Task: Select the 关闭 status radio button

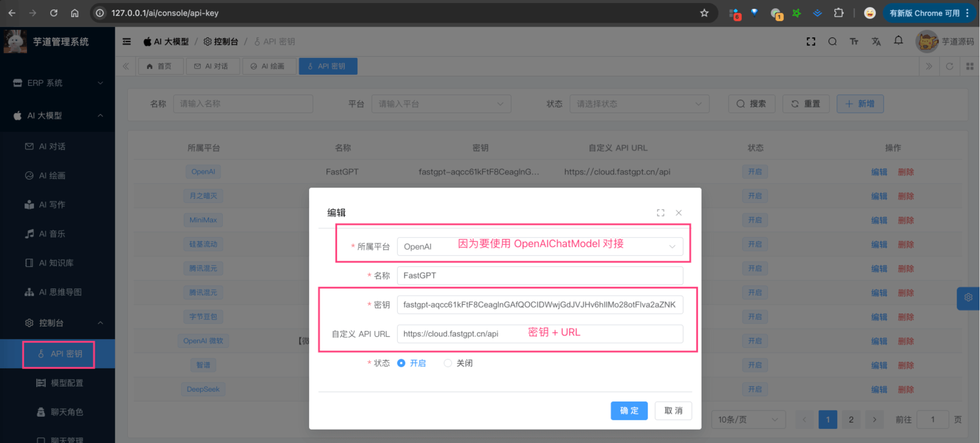Action: pos(448,363)
